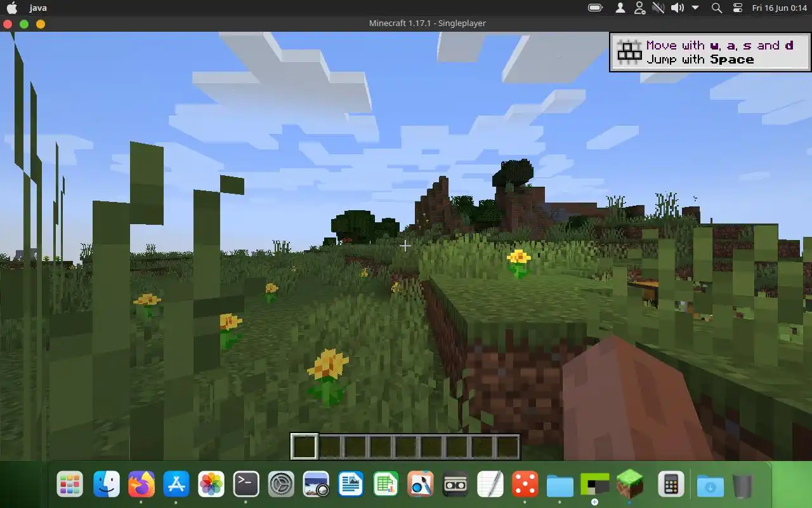The width and height of the screenshot is (812, 508).
Task: Launch the blue Writer document app
Action: [x=351, y=485]
